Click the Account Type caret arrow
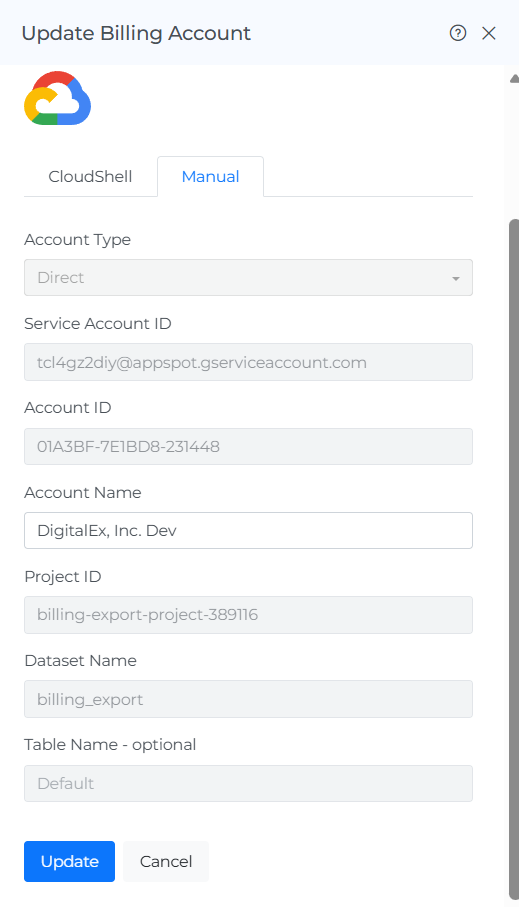The width and height of the screenshot is (519, 907). tap(456, 279)
